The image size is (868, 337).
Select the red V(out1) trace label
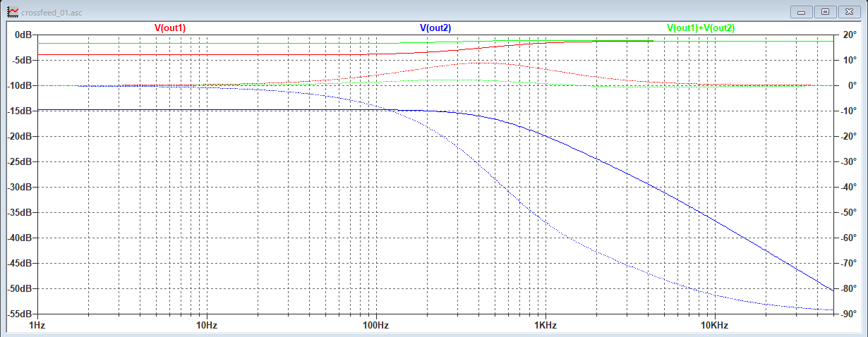pyautogui.click(x=170, y=27)
